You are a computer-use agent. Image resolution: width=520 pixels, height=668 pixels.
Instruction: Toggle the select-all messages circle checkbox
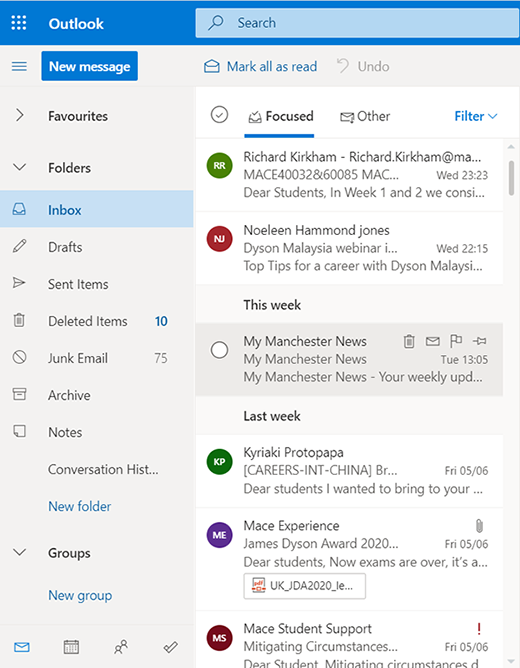pos(219,115)
